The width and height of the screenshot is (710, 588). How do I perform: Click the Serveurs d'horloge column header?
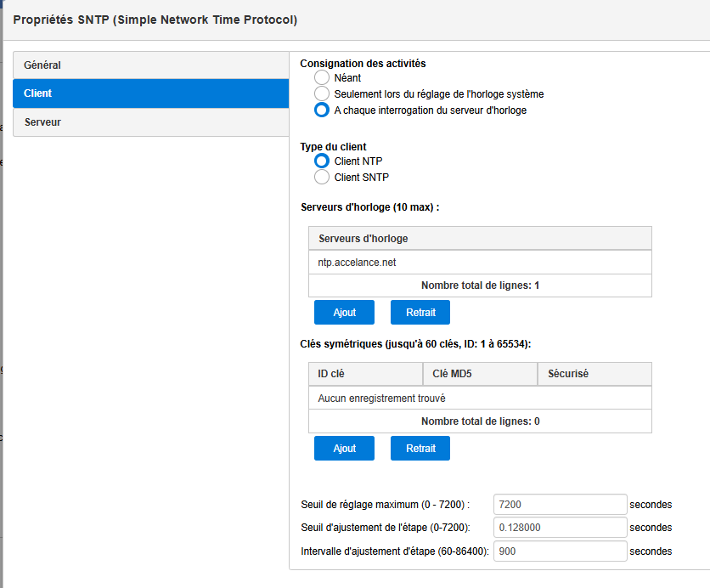click(x=480, y=238)
